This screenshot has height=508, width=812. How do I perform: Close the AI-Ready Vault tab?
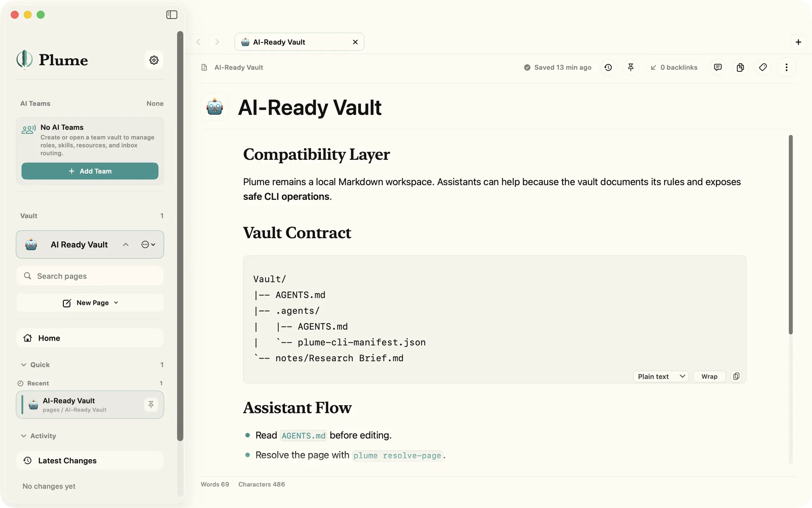[x=355, y=42]
